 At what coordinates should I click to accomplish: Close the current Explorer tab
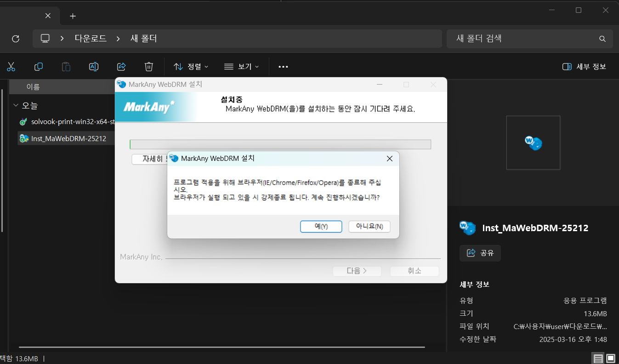click(48, 16)
